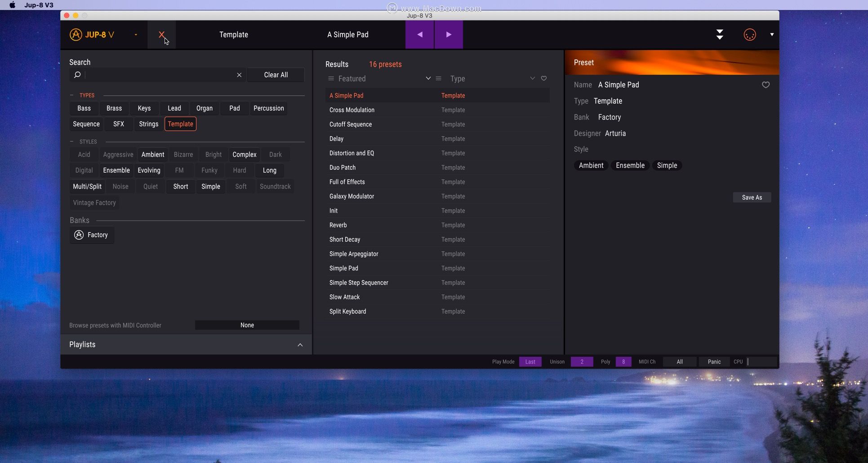The height and width of the screenshot is (463, 868).
Task: Like A Simple Pad preset heart
Action: pos(766,85)
